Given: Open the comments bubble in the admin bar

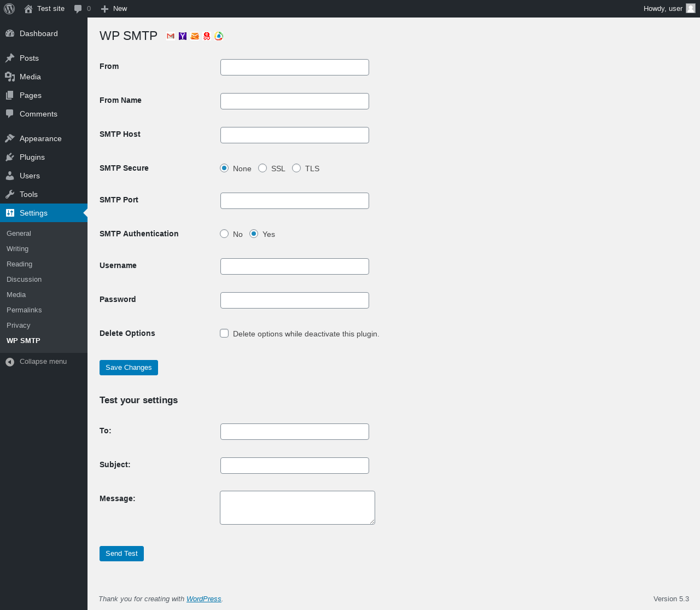Looking at the screenshot, I should pyautogui.click(x=78, y=9).
